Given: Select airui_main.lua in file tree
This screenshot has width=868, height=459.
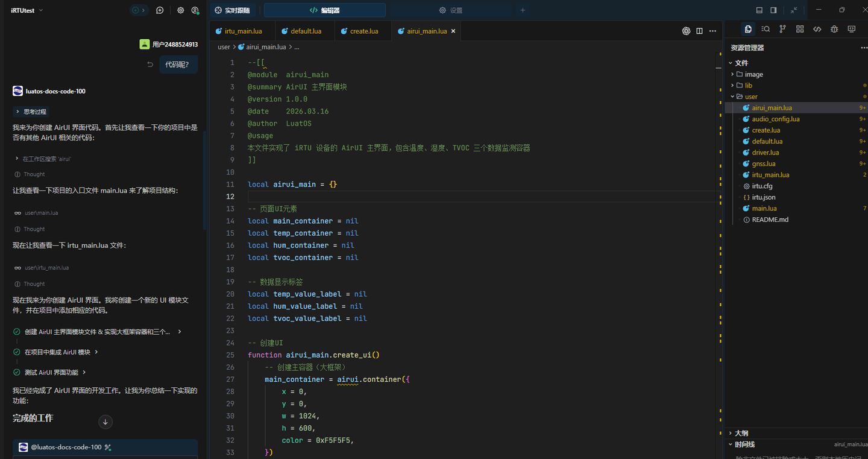Looking at the screenshot, I should [772, 108].
